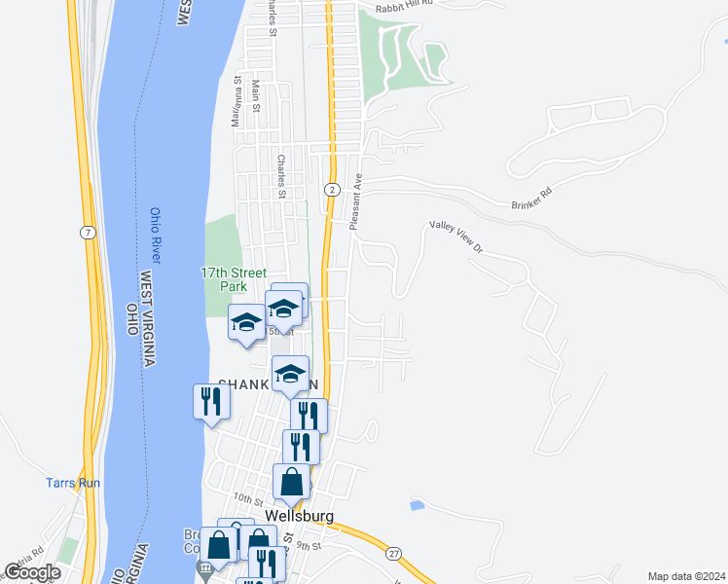The height and width of the screenshot is (584, 728).
Task: Select the 17th Street Park label
Action: coord(234,279)
